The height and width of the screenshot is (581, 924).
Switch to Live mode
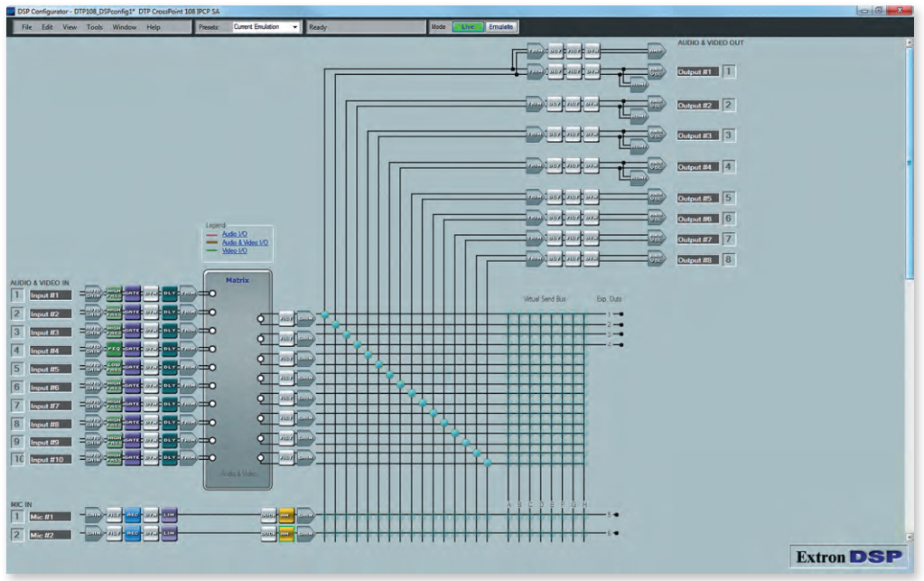[x=468, y=27]
